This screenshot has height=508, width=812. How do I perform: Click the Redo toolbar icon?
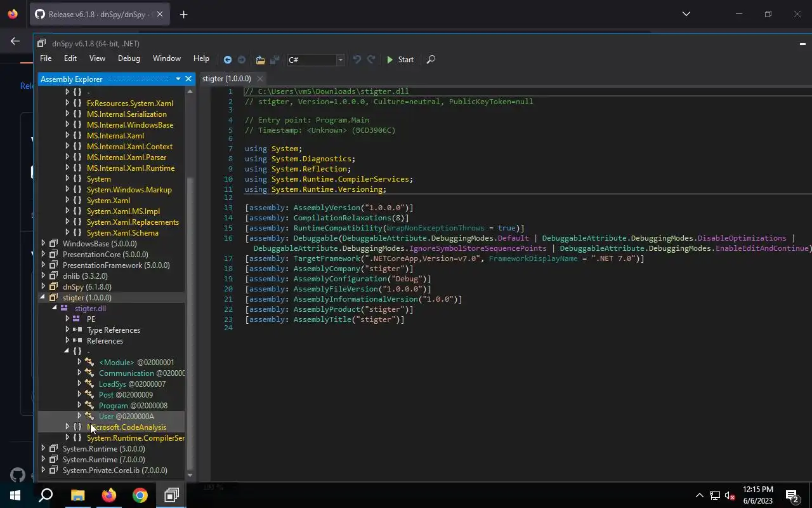(x=371, y=60)
